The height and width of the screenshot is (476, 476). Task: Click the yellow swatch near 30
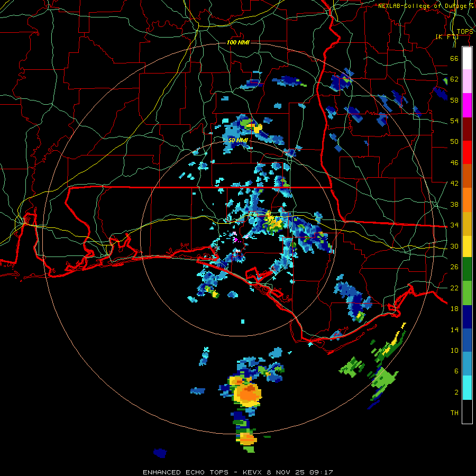point(467,246)
